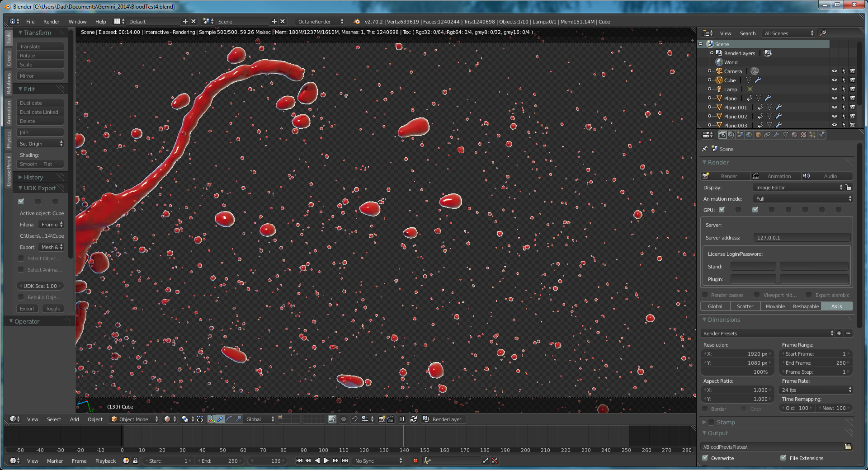This screenshot has width=868, height=470.
Task: Open the Texture properties tab checker icon
Action: point(803,135)
